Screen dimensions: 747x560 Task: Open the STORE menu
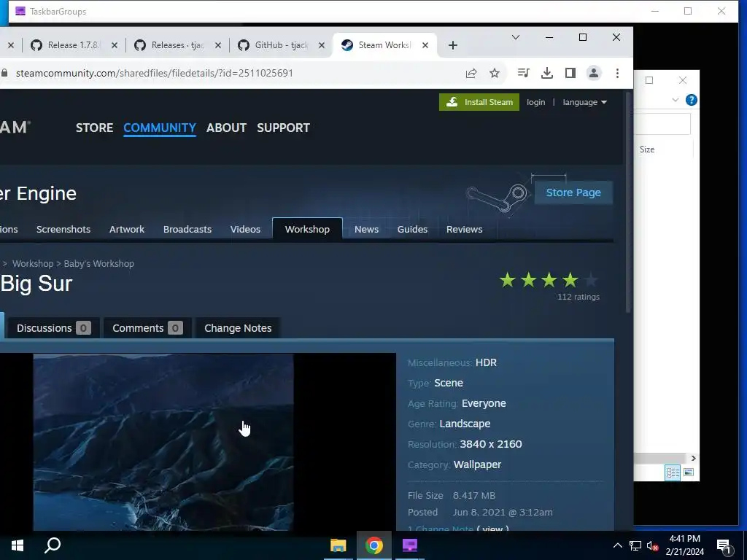[x=94, y=128]
